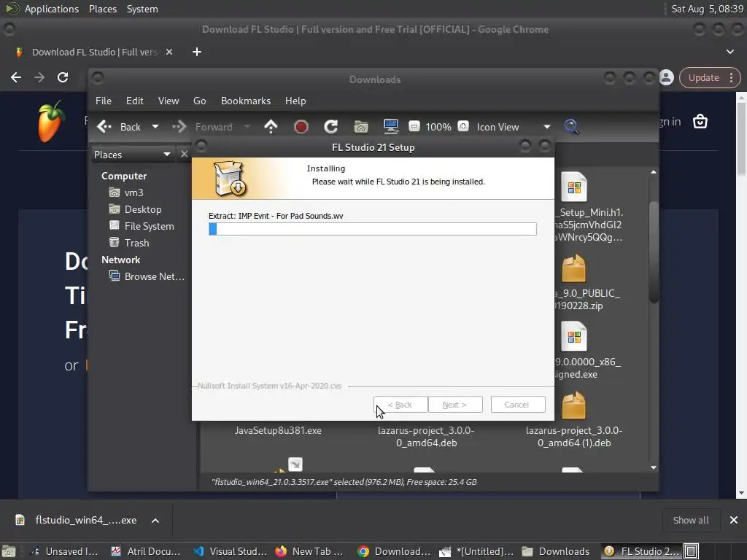
Task: Open Trash from sidebar
Action: click(129, 243)
